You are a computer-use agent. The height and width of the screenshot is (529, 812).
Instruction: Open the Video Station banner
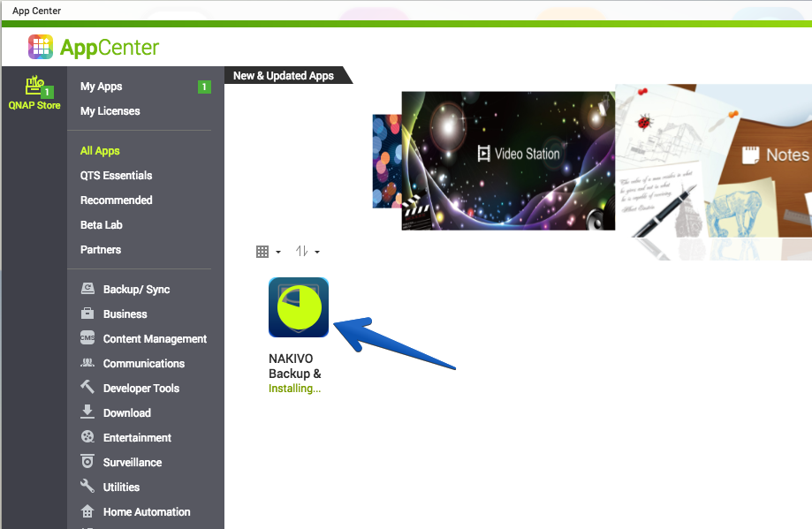click(x=508, y=161)
